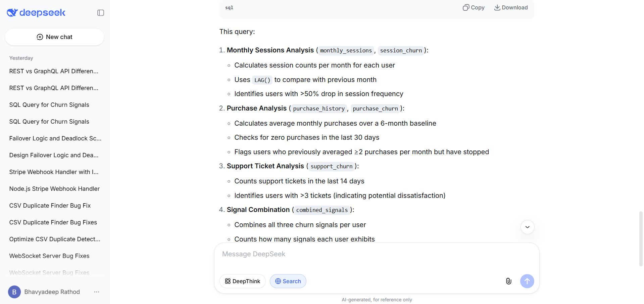Attach a file using the paperclip icon
The image size is (644, 304).
pos(508,281)
